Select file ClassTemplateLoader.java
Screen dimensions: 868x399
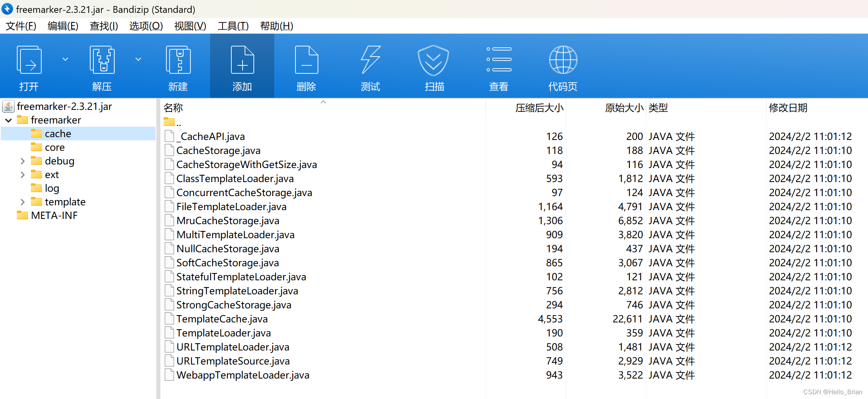coord(235,178)
